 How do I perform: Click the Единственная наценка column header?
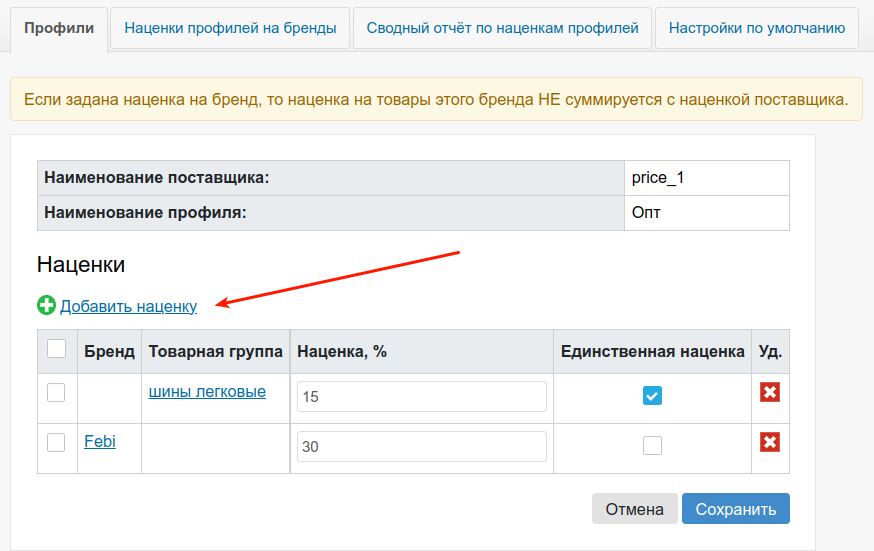tap(653, 352)
